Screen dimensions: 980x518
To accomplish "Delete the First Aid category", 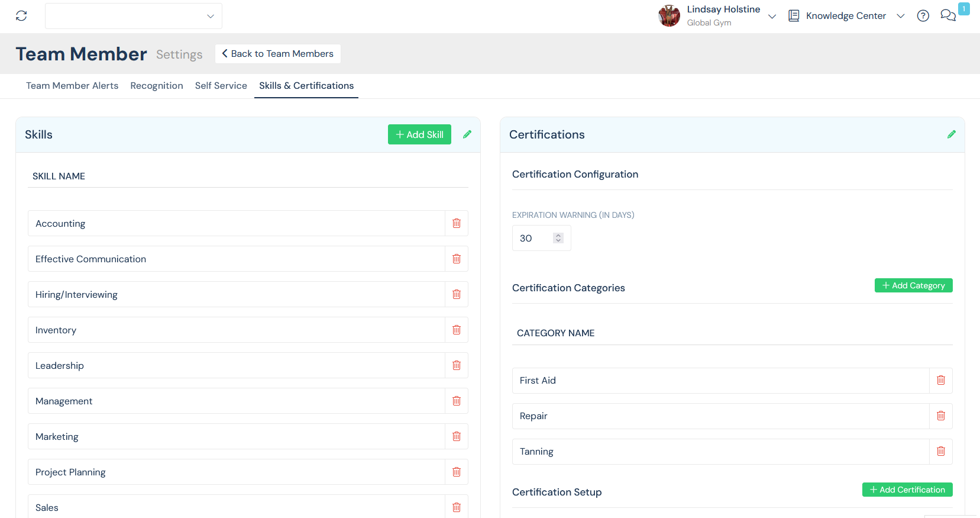I will [x=940, y=380].
